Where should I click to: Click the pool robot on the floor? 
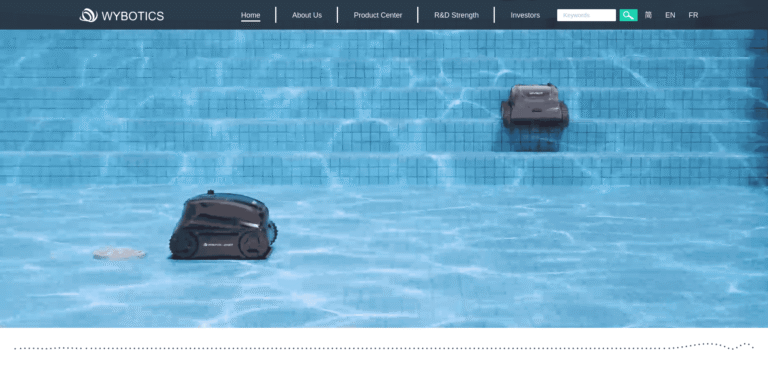pyautogui.click(x=223, y=226)
